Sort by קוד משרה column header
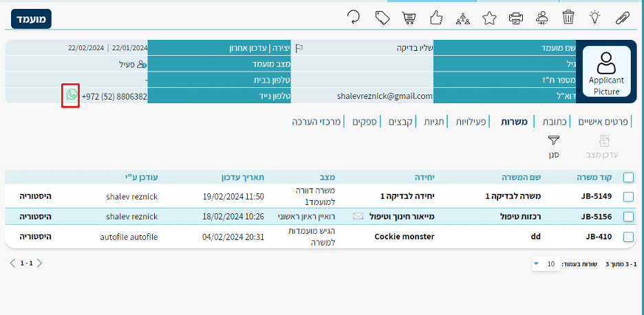Viewport: 644px width, 315px height. 595,177
